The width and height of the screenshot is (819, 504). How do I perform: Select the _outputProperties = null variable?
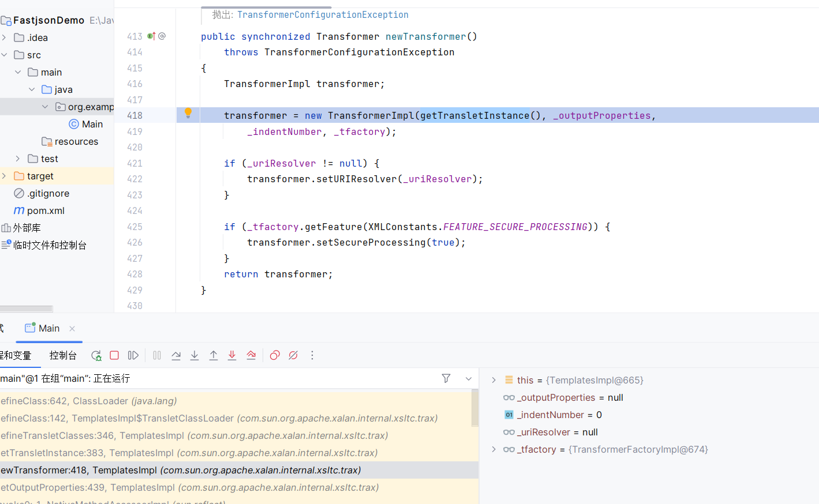[563, 397]
